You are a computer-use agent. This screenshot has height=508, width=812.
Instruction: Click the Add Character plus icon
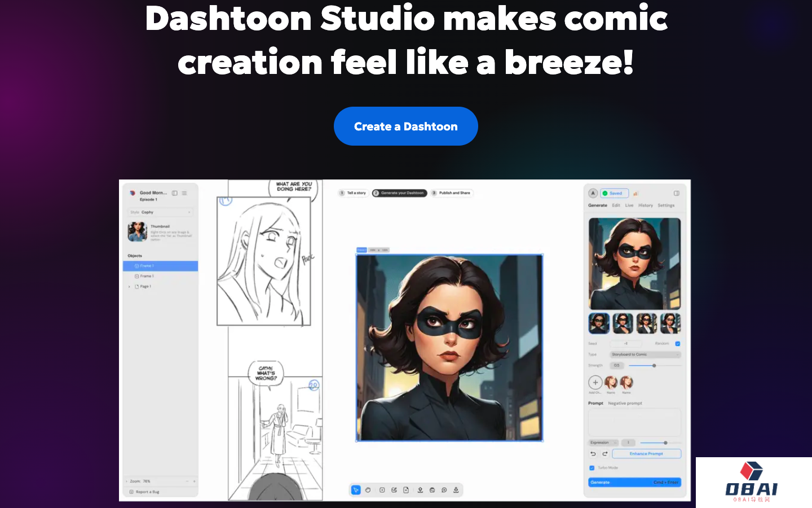tap(595, 383)
